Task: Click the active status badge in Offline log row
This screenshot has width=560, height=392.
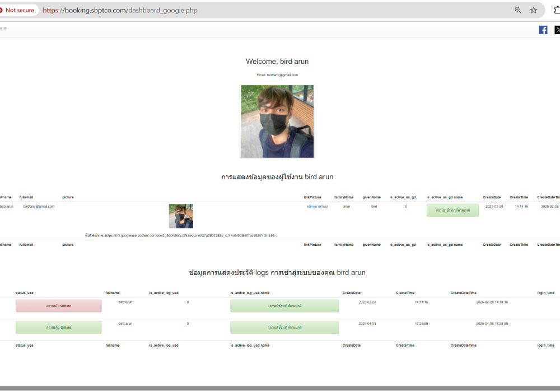Action: [284, 306]
